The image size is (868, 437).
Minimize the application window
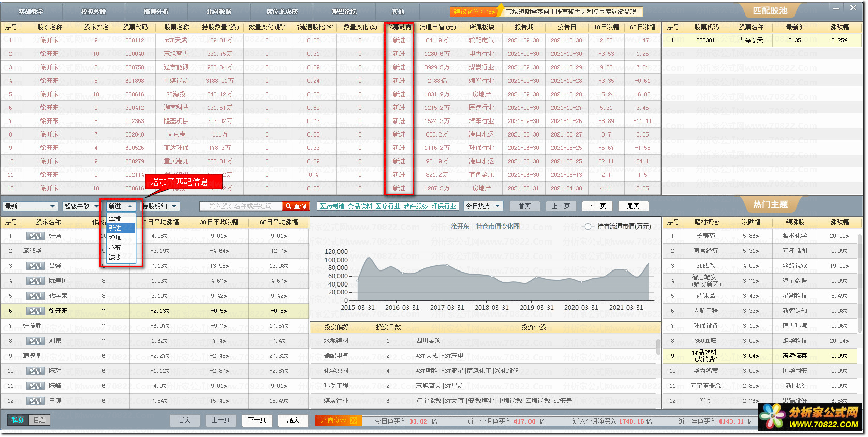[x=836, y=8]
